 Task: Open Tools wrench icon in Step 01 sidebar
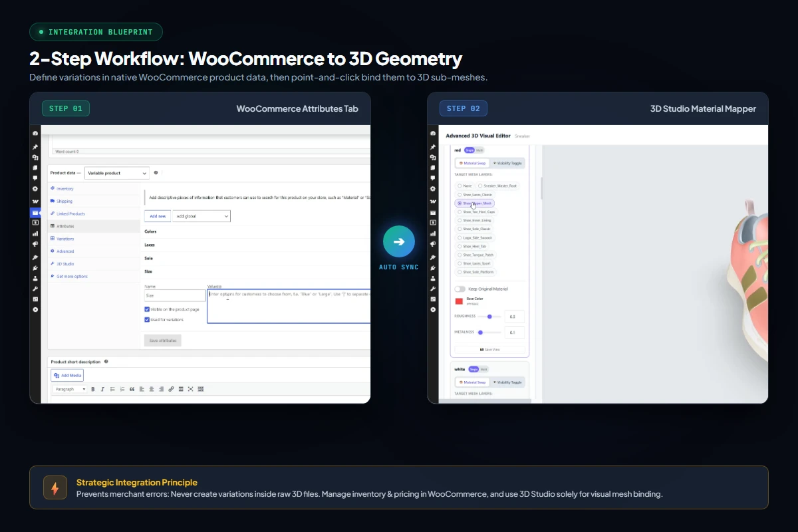pos(35,289)
